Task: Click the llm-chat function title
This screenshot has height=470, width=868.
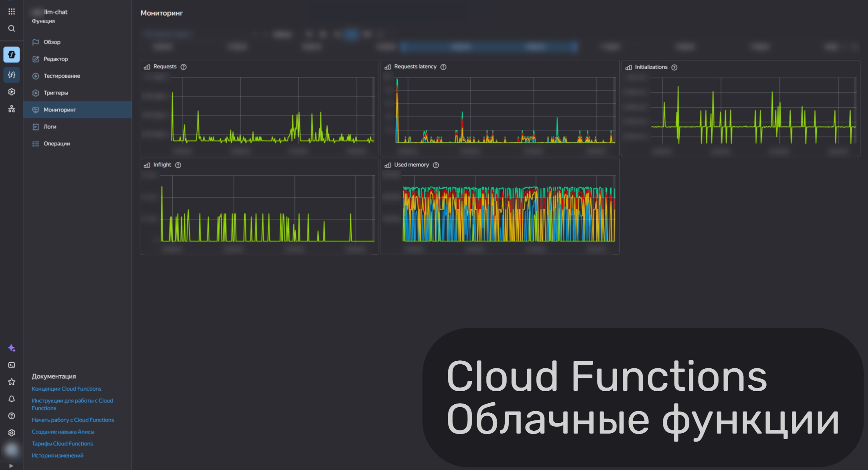Action: click(x=56, y=12)
